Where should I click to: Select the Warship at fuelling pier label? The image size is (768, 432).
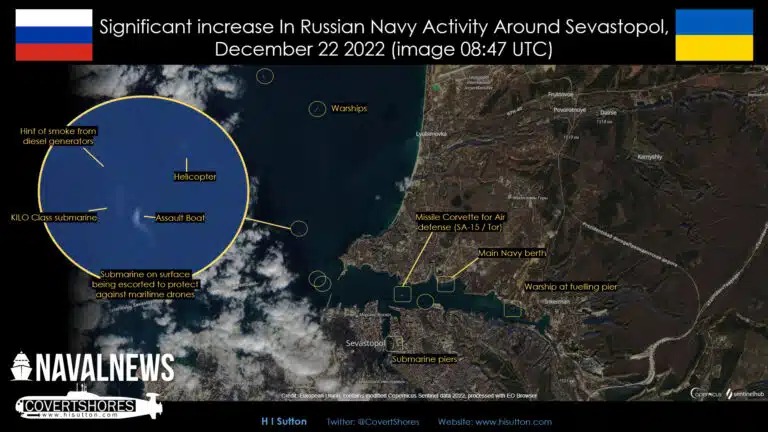(x=571, y=286)
